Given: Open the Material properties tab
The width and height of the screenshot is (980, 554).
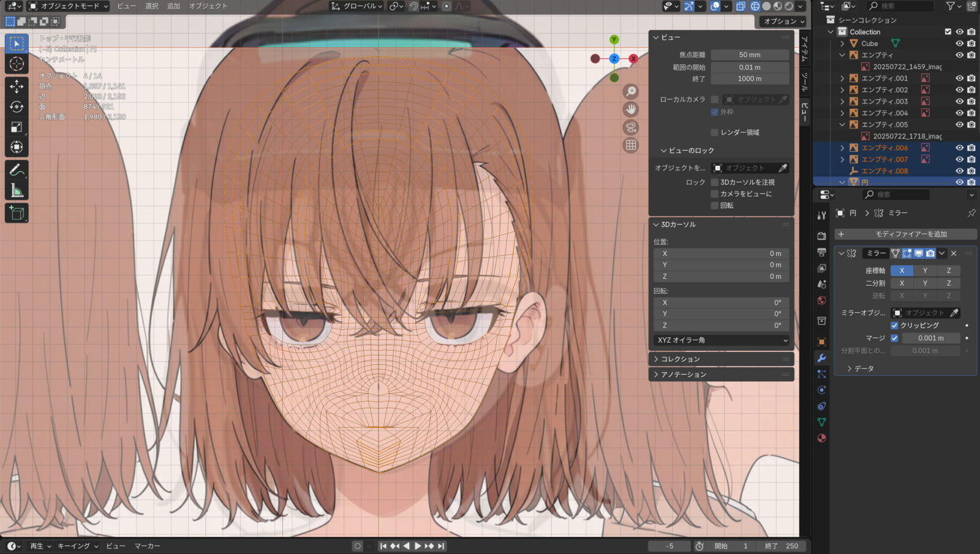Looking at the screenshot, I should coord(821,438).
